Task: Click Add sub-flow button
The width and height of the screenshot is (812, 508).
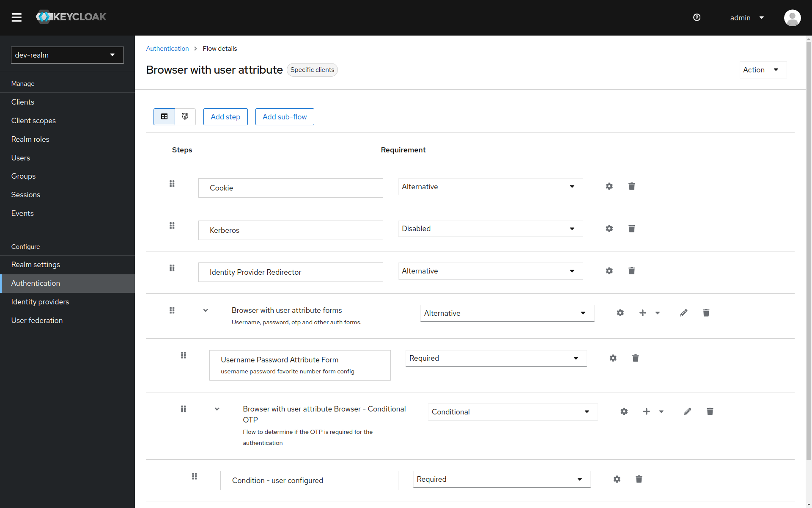Action: coord(285,116)
